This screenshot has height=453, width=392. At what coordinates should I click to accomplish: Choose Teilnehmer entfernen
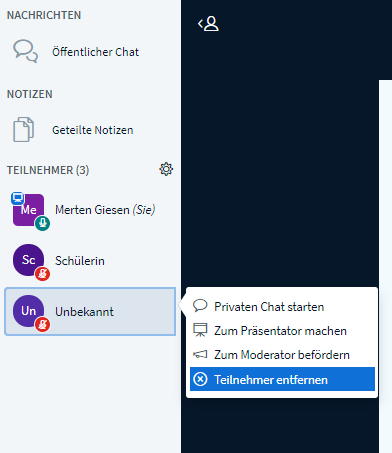tap(282, 379)
